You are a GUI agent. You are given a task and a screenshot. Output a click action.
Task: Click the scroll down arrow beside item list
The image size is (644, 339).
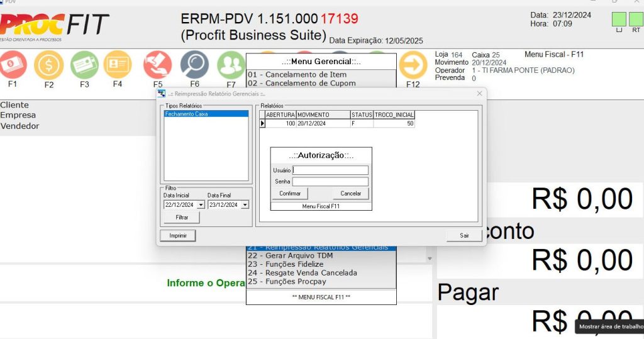[x=430, y=258]
